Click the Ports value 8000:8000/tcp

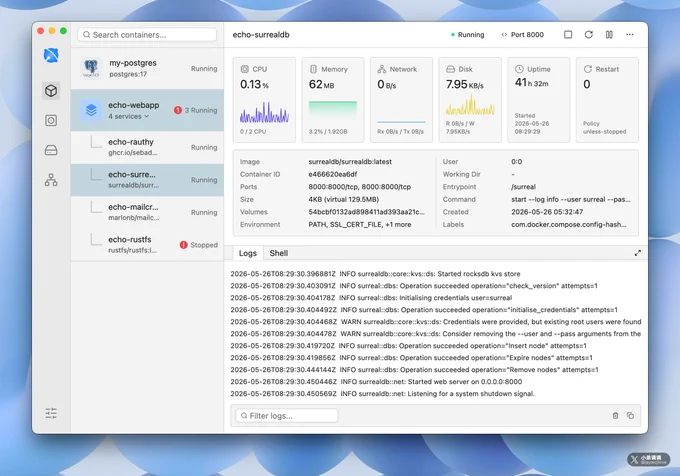click(360, 187)
